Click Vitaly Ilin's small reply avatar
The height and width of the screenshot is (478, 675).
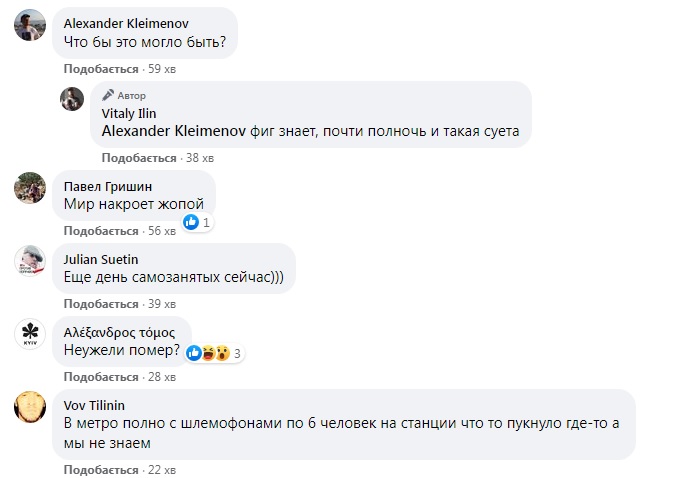point(72,99)
